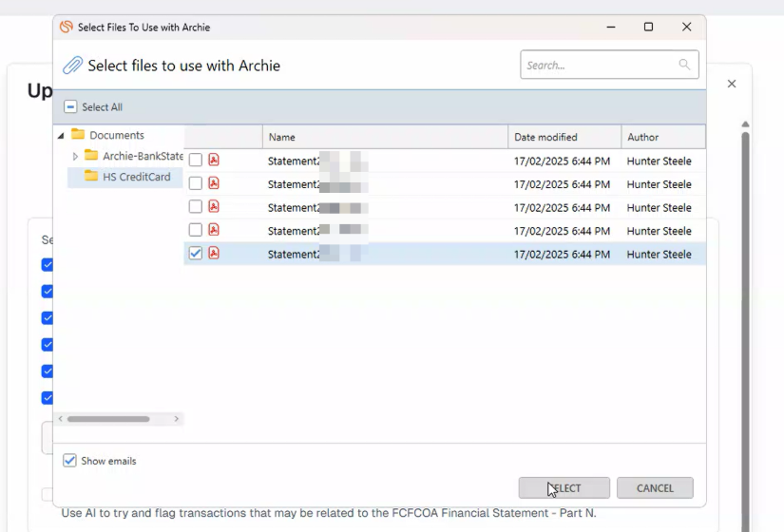Toggle the Show emails checkbox
The height and width of the screenshot is (532, 784).
[69, 461]
